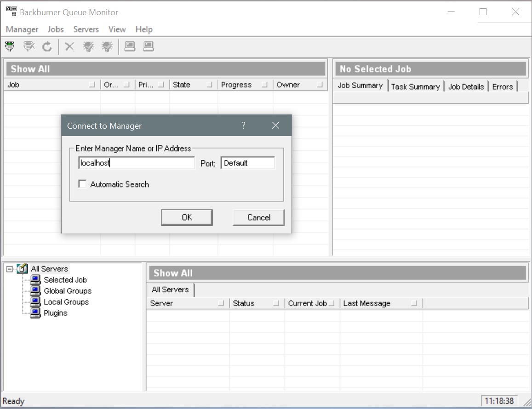This screenshot has width=532, height=409.
Task: Click the Port field showing Default
Action: coord(248,163)
